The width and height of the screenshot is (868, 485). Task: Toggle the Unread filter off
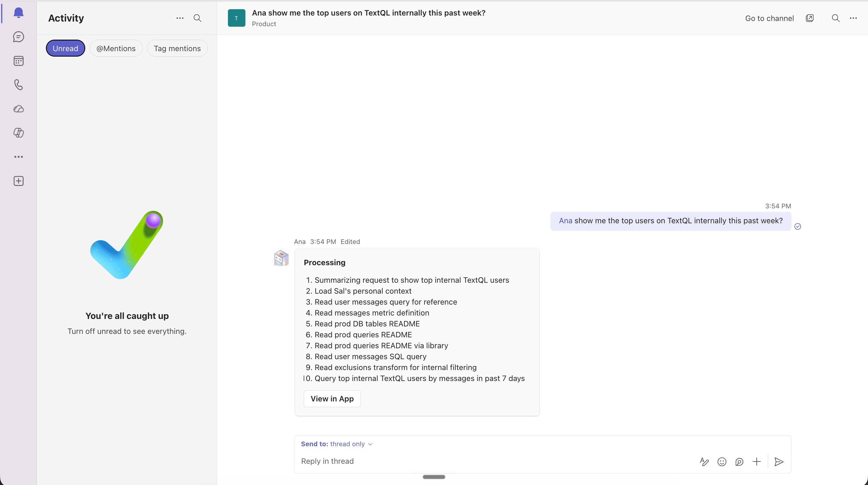(x=65, y=48)
